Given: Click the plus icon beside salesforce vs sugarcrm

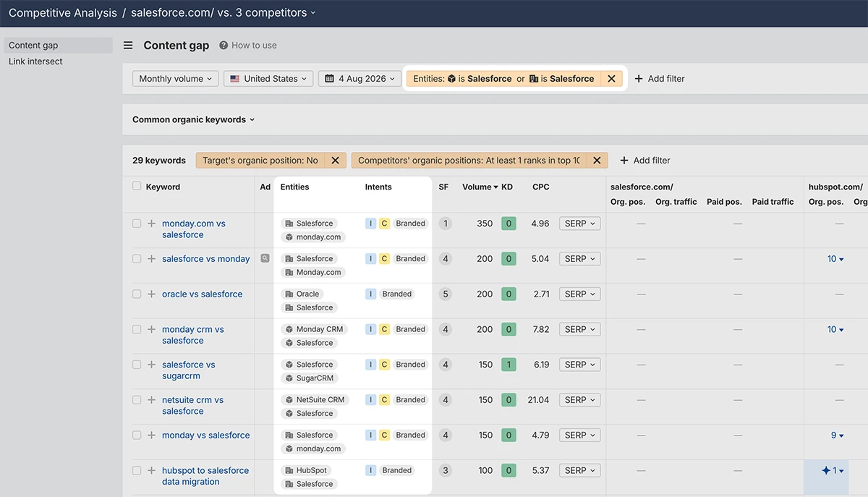Looking at the screenshot, I should pyautogui.click(x=151, y=365).
